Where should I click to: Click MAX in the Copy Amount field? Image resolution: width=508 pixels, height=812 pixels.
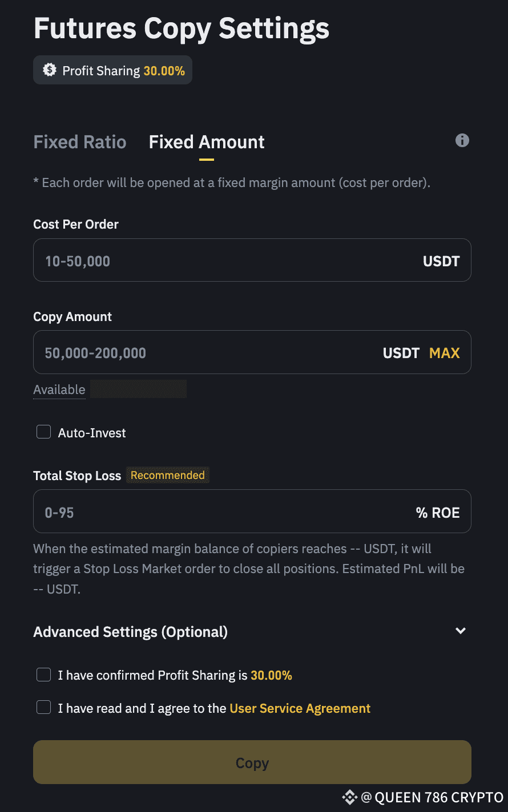pos(444,353)
